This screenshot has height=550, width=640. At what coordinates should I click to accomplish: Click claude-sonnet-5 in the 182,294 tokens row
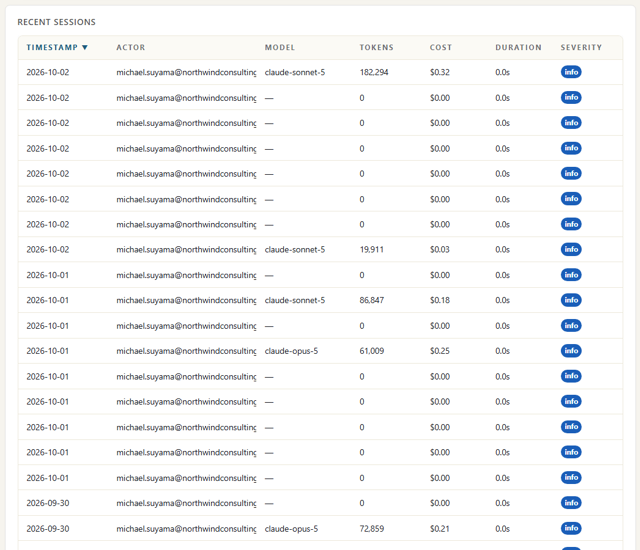(x=295, y=72)
